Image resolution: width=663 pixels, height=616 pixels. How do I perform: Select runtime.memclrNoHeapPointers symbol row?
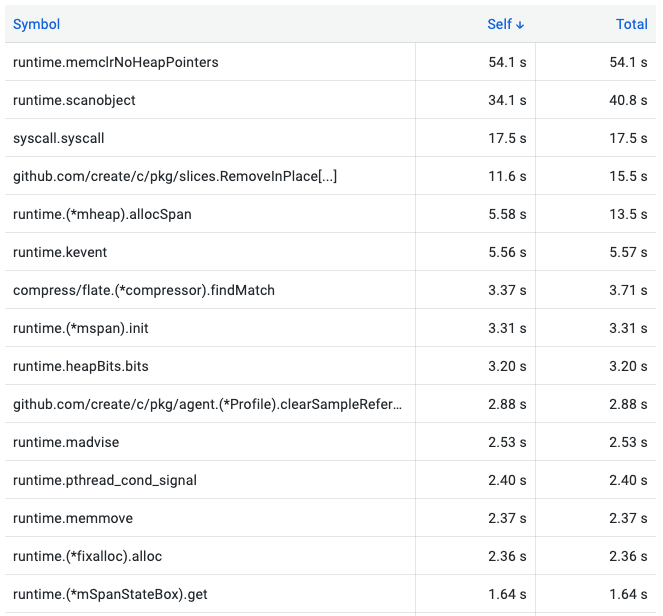(x=116, y=62)
